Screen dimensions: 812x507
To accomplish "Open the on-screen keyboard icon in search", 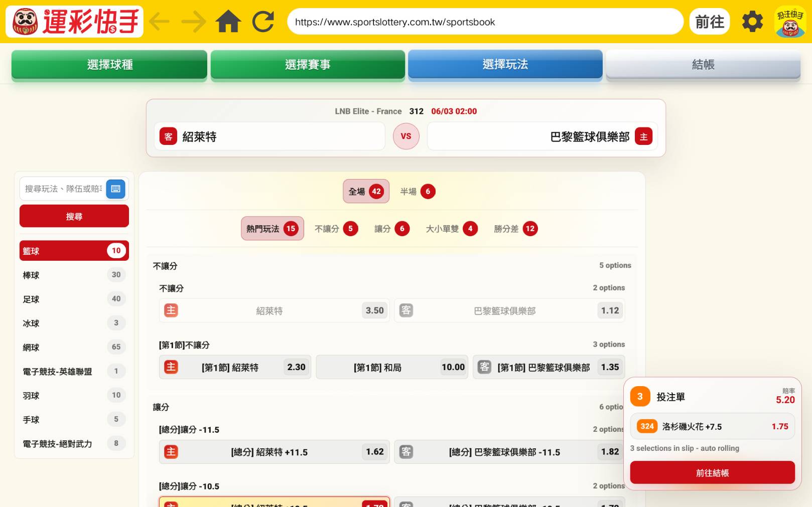I will [115, 189].
